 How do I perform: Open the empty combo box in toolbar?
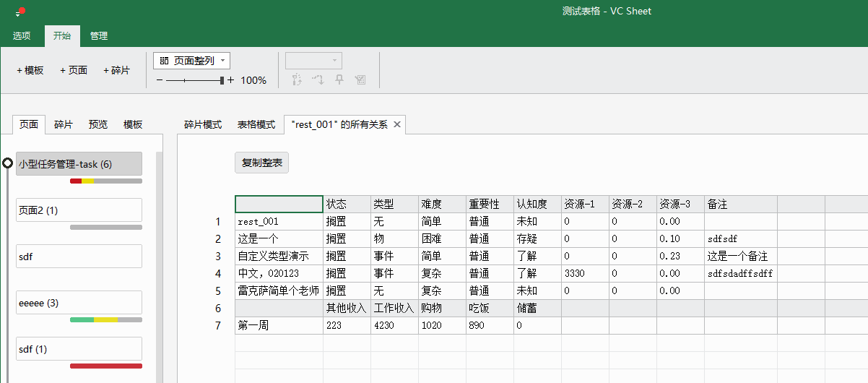pyautogui.click(x=313, y=61)
